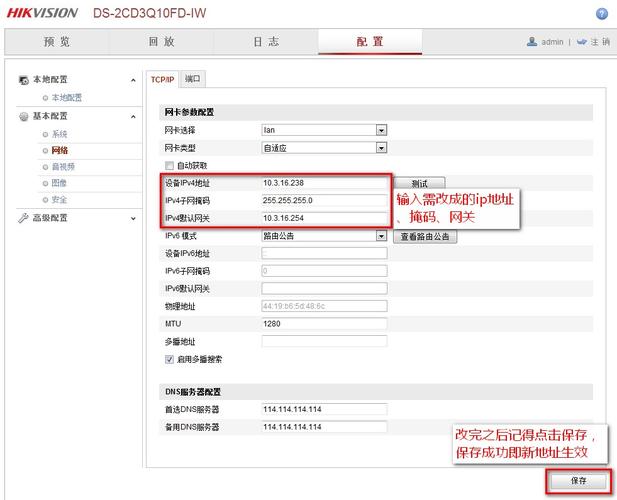This screenshot has height=500, width=617.
Task: Click the 测试 button
Action: 419,183
